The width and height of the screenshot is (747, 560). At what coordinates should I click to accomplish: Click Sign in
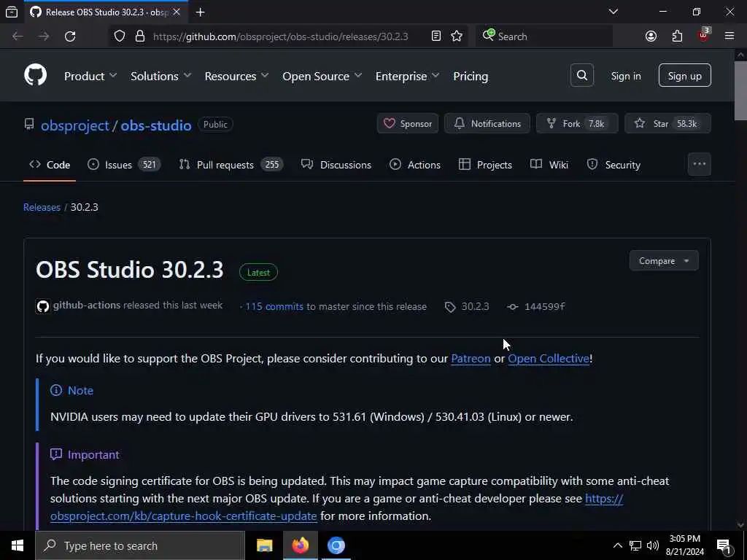coord(625,76)
